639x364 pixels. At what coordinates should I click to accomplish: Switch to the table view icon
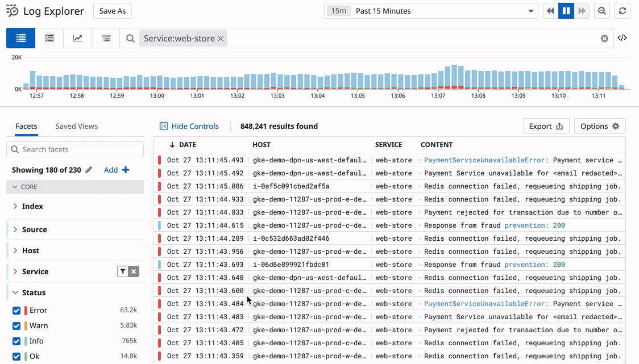tap(49, 38)
